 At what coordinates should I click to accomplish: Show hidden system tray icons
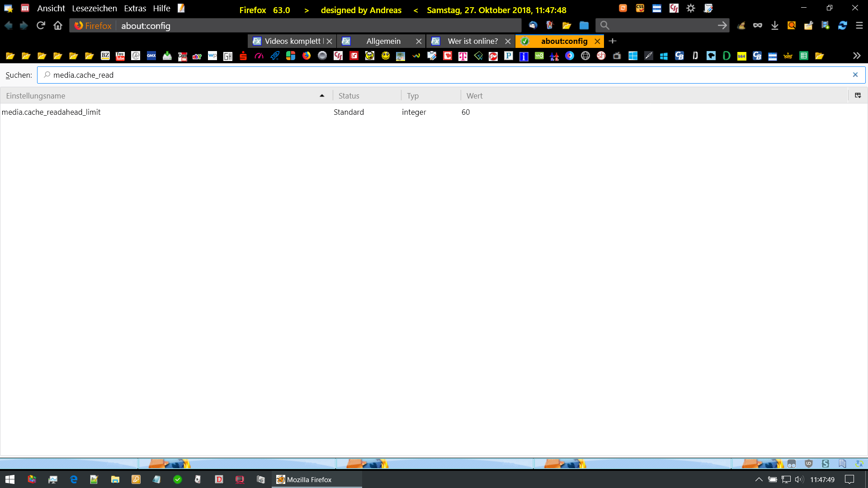[x=759, y=479]
